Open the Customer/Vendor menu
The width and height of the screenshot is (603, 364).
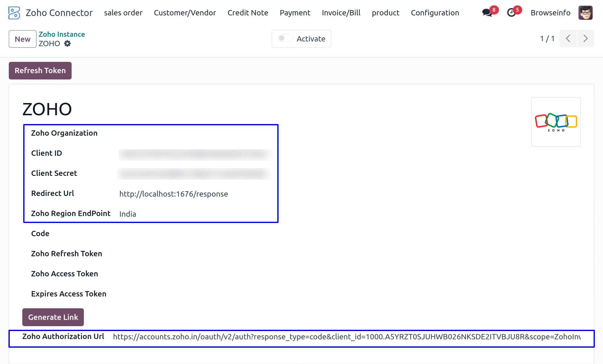point(185,13)
